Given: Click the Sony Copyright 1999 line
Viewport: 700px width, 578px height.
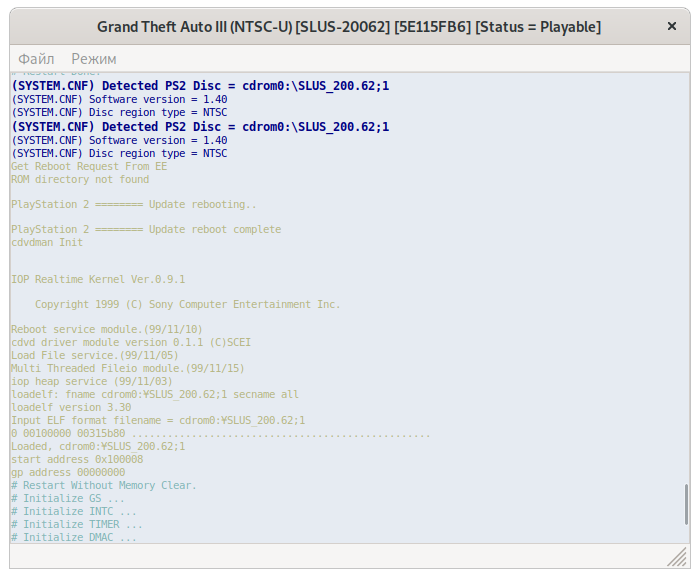Looking at the screenshot, I should [x=188, y=304].
